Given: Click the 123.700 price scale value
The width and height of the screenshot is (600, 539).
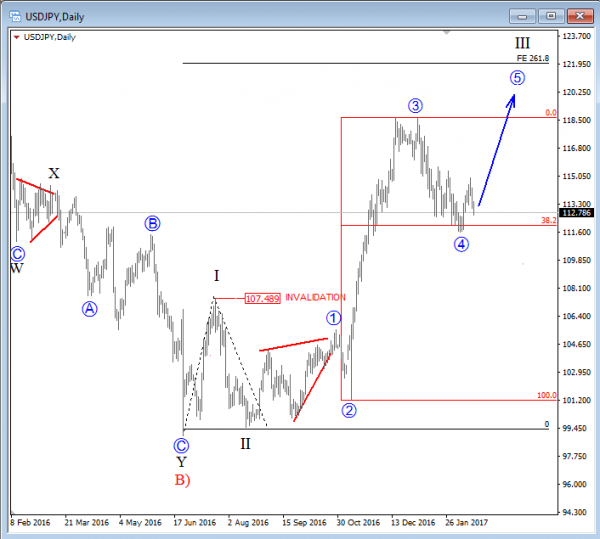Looking at the screenshot, I should pyautogui.click(x=577, y=36).
